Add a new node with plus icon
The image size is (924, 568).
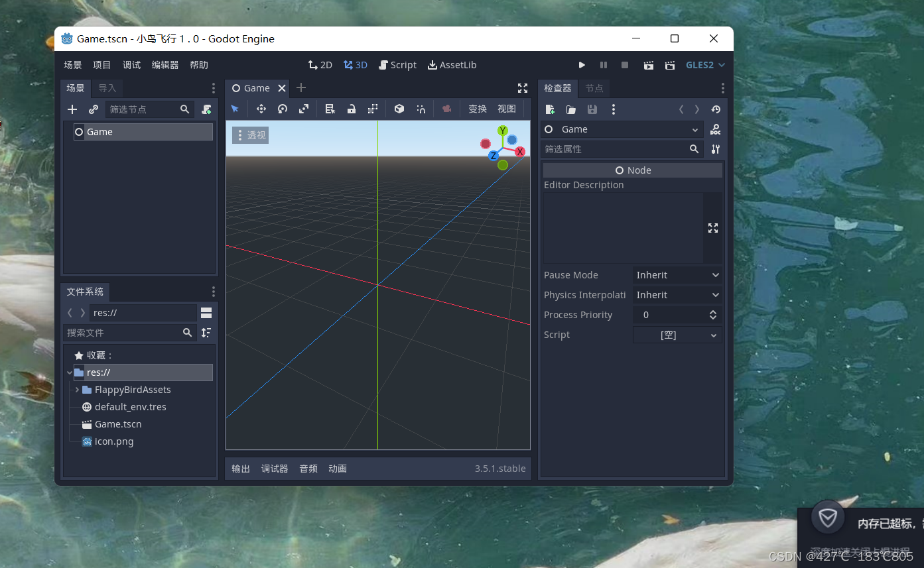tap(72, 109)
